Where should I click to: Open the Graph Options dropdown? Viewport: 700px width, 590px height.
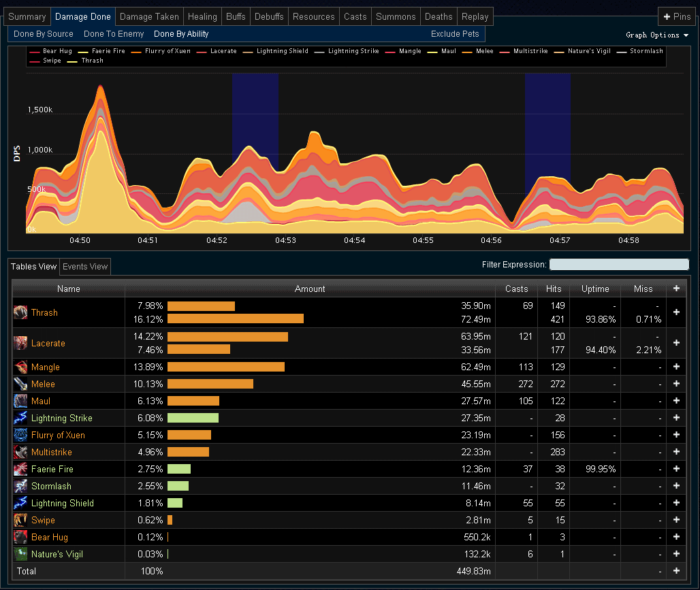(657, 35)
